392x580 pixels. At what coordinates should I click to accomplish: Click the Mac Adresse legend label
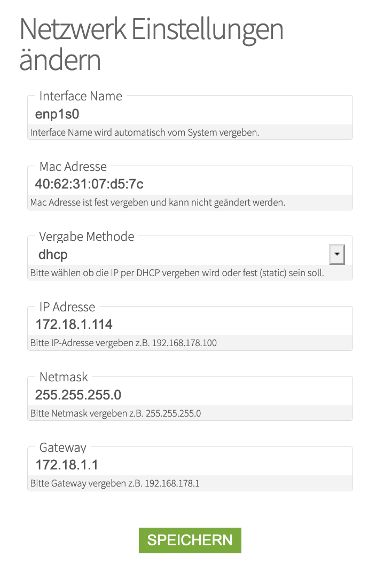coord(73,167)
